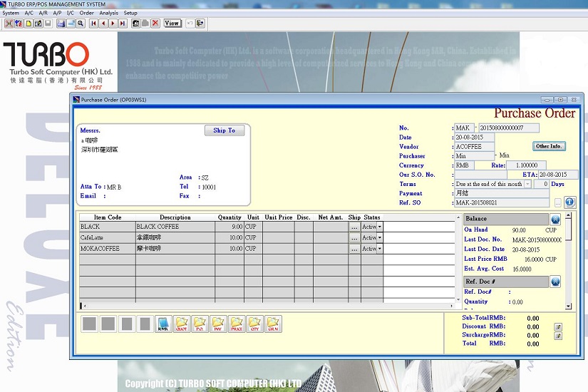
Task: Click the Rate field 1.100000
Action: tap(526, 165)
